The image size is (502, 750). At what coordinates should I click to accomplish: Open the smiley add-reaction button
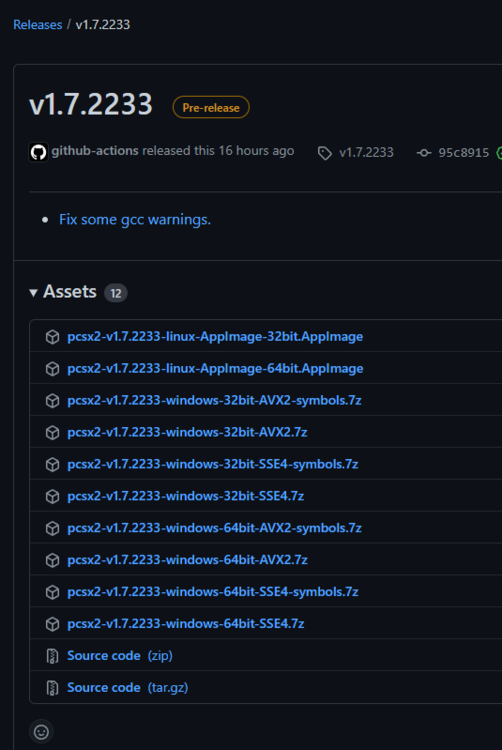[41, 731]
